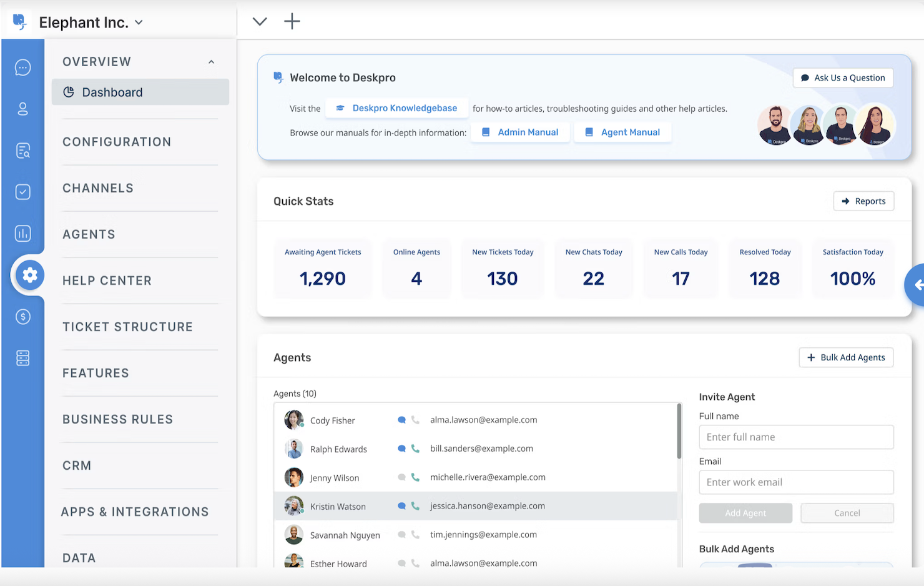
Task: Collapse the OVERVIEW section chevron
Action: [212, 61]
